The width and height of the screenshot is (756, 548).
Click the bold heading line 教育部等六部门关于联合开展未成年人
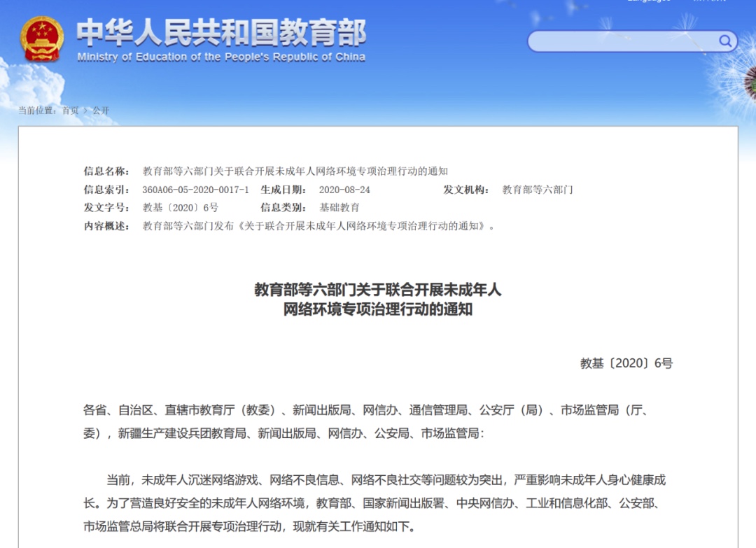pyautogui.click(x=378, y=290)
